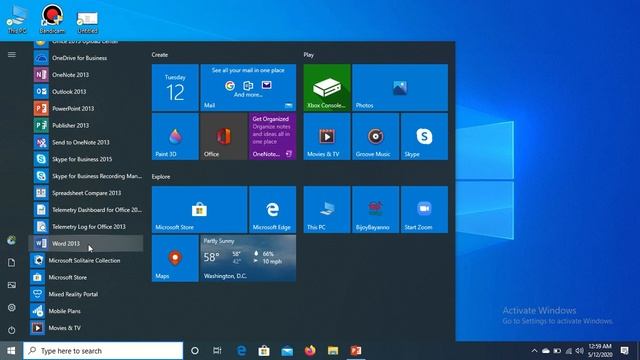The width and height of the screenshot is (640, 360).
Task: Launch Microsoft Solitaire Collection
Action: coord(86,260)
